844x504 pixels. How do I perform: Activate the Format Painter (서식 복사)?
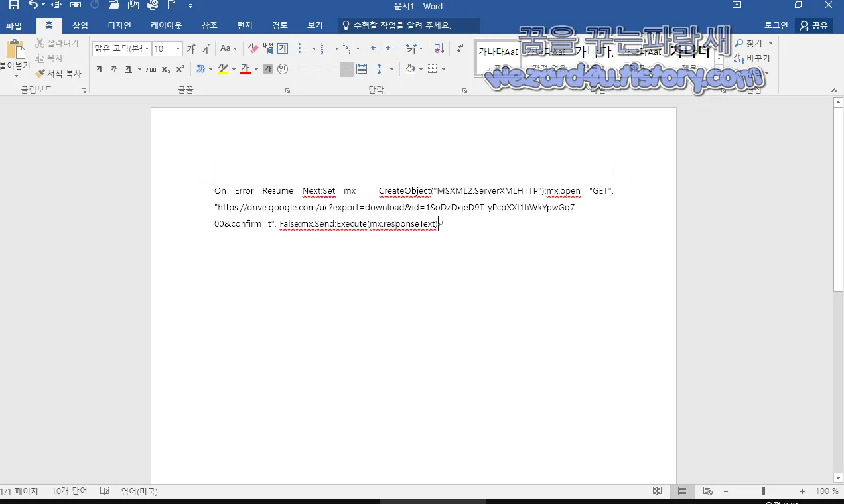tap(58, 74)
